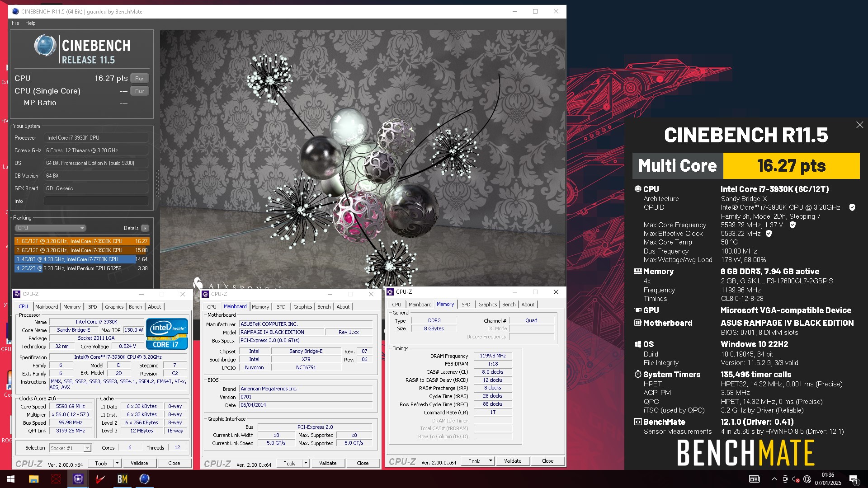Select the i7-7700K ranking entry
868x488 pixels.
82,259
